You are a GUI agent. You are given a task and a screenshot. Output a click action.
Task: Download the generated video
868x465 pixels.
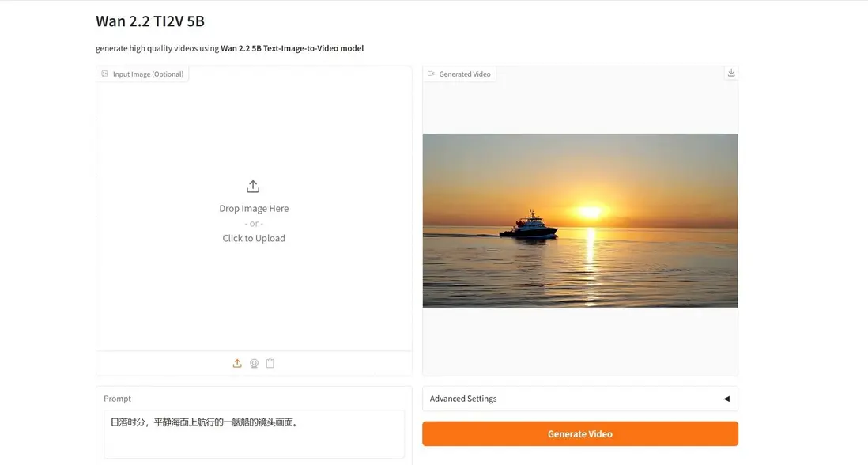(731, 74)
